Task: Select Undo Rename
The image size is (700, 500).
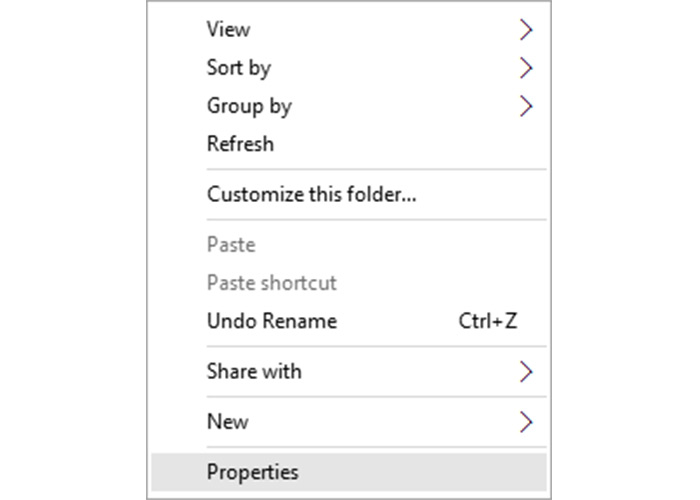Action: pos(271,321)
